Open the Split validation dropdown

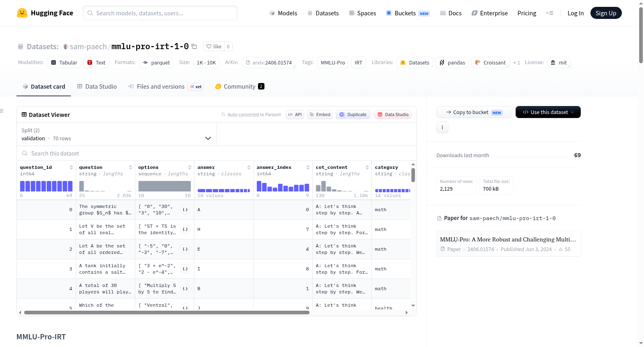116,134
